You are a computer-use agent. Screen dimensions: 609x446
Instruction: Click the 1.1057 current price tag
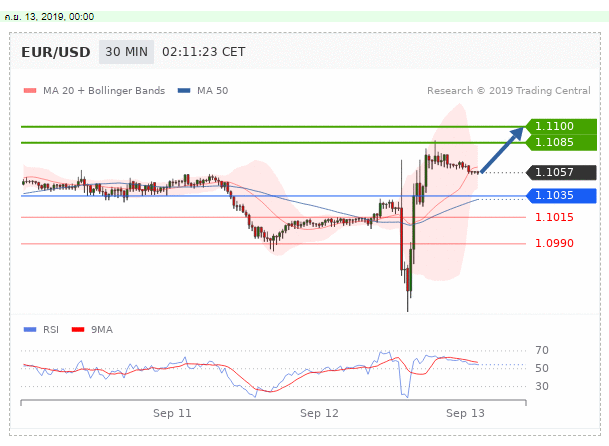[561, 172]
